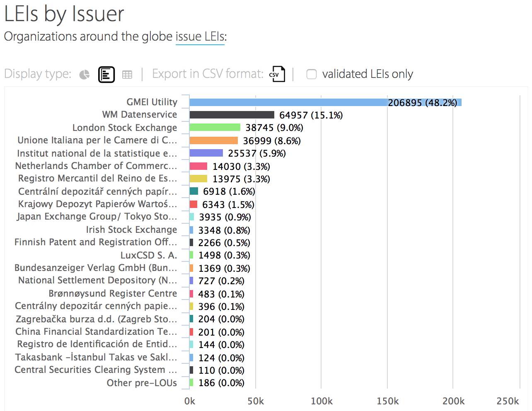Select the "Netherlands Chamber of Commerc…" label

pos(96,166)
